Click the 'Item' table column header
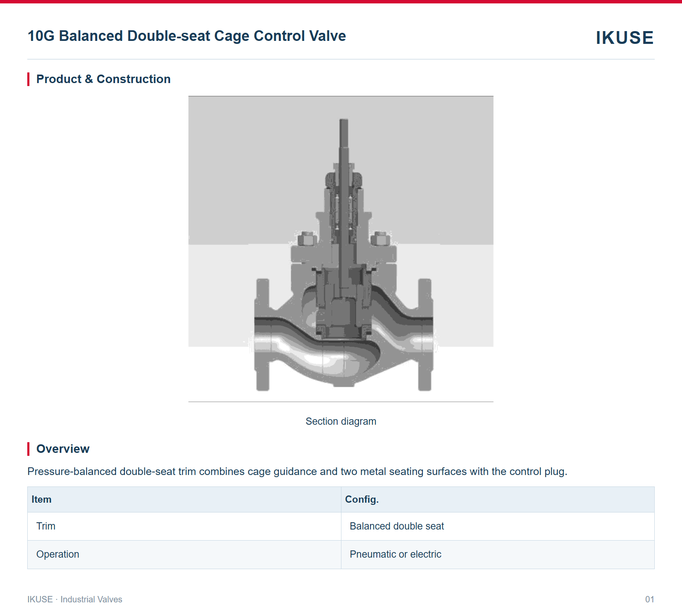The width and height of the screenshot is (682, 616). point(184,499)
